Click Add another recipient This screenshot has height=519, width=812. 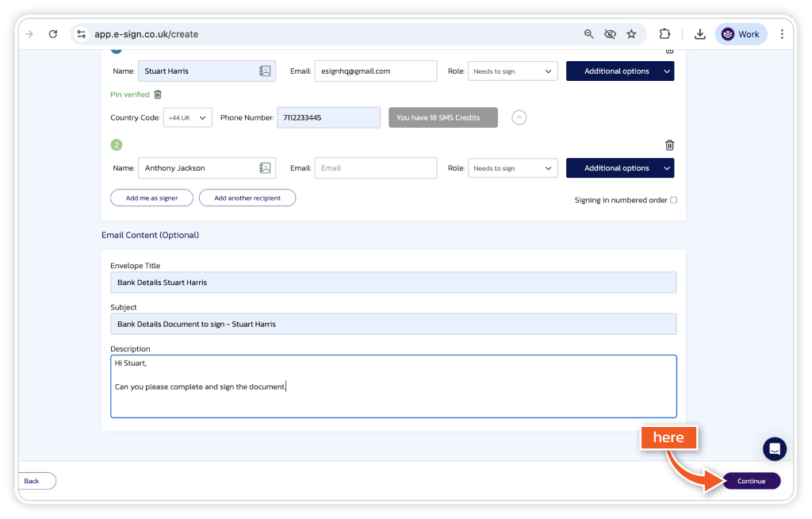click(247, 198)
